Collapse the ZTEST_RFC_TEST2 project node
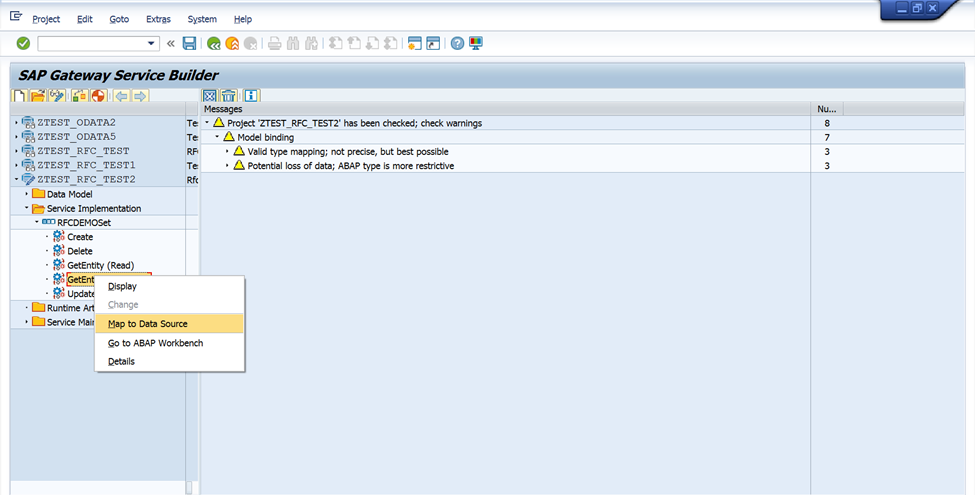 (16, 180)
